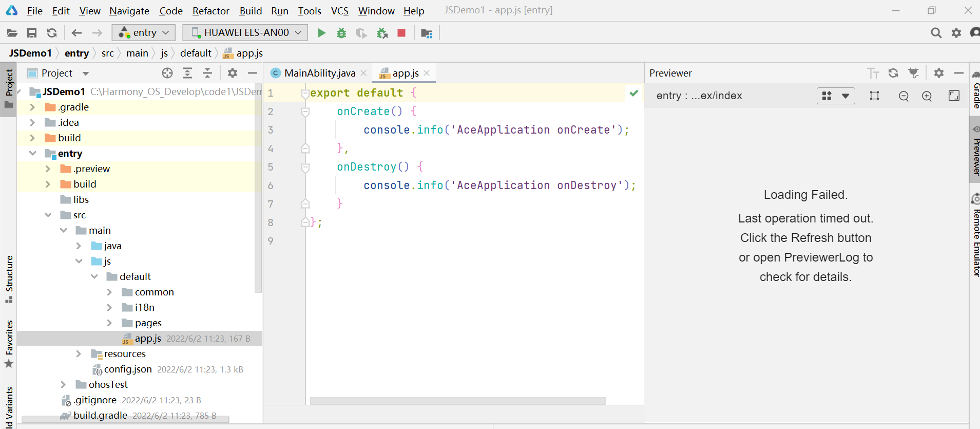This screenshot has width=980, height=429.
Task: Stop execution with the red square
Action: click(x=401, y=33)
